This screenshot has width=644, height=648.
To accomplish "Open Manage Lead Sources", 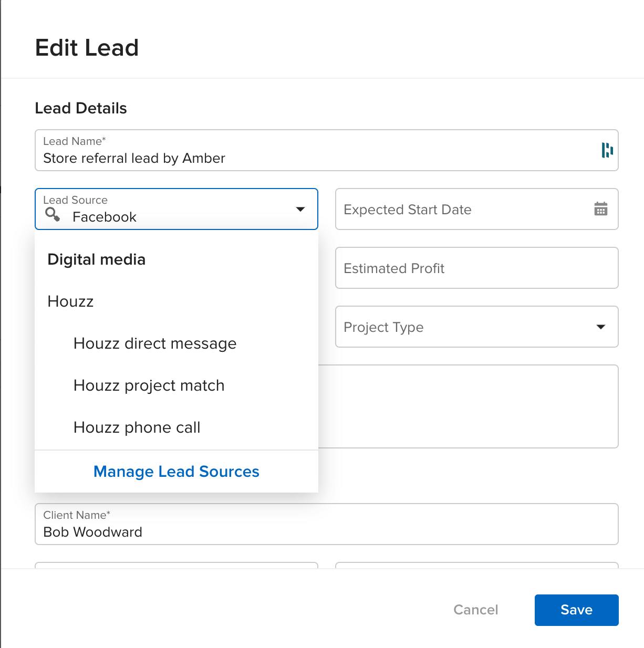I will coord(176,471).
